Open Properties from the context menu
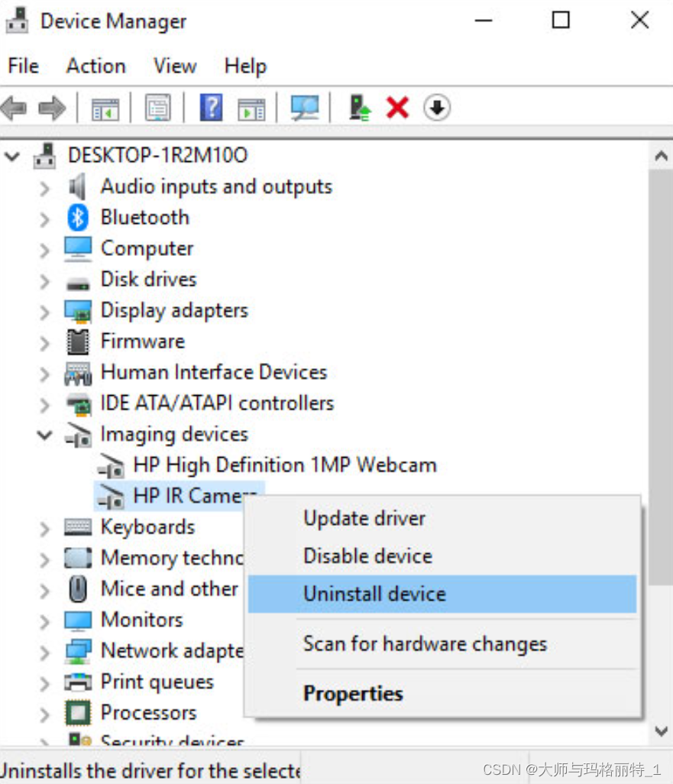Image resolution: width=673 pixels, height=784 pixels. tap(442, 694)
